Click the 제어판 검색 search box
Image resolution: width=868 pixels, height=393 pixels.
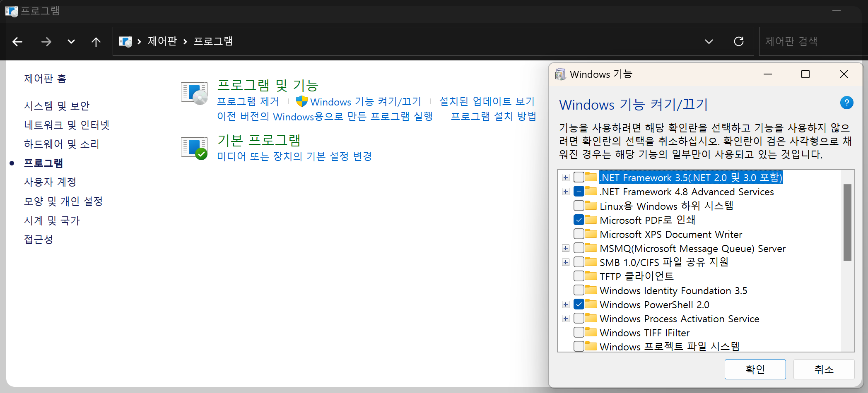813,41
